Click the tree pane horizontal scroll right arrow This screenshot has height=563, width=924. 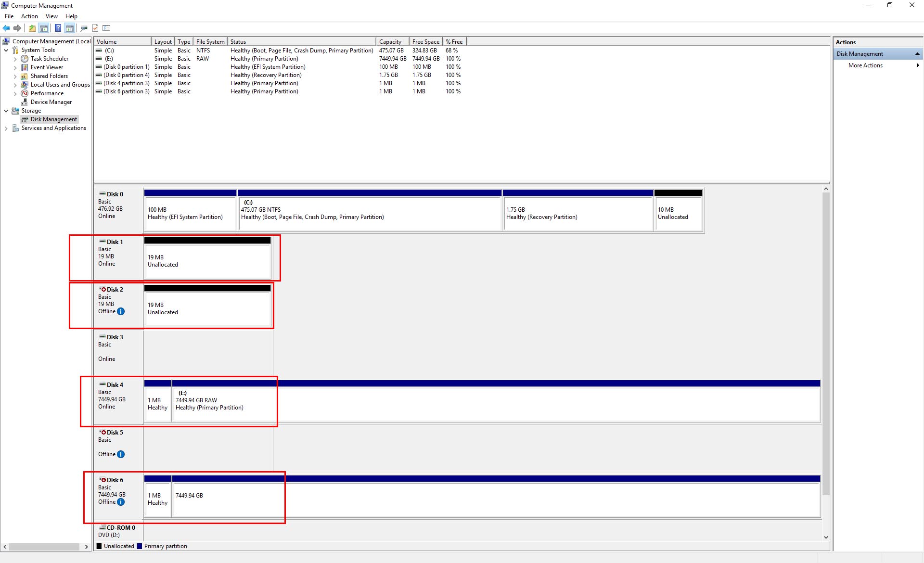click(86, 547)
